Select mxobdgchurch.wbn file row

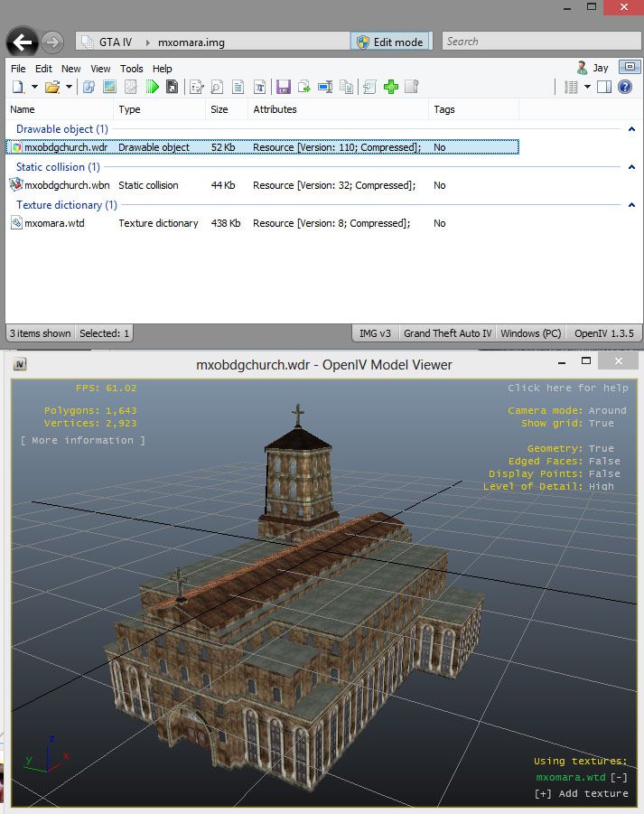click(x=263, y=185)
